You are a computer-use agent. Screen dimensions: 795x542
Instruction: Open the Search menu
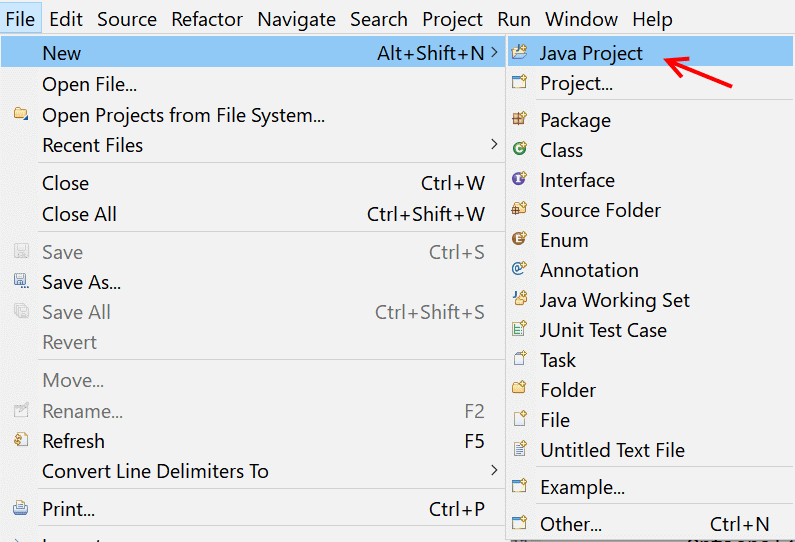pos(379,19)
